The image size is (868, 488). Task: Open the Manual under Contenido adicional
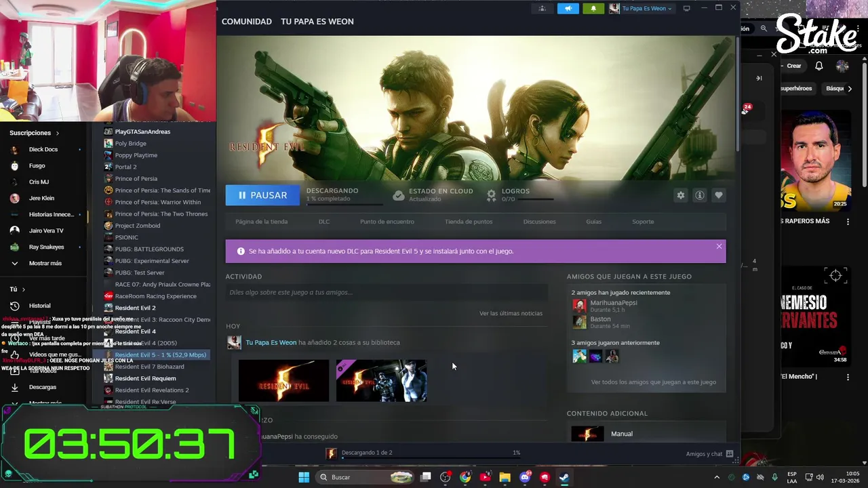[621, 434]
